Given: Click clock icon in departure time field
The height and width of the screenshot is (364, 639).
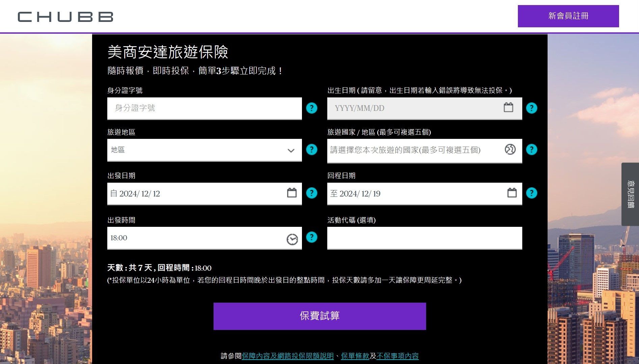Looking at the screenshot, I should coord(292,239).
